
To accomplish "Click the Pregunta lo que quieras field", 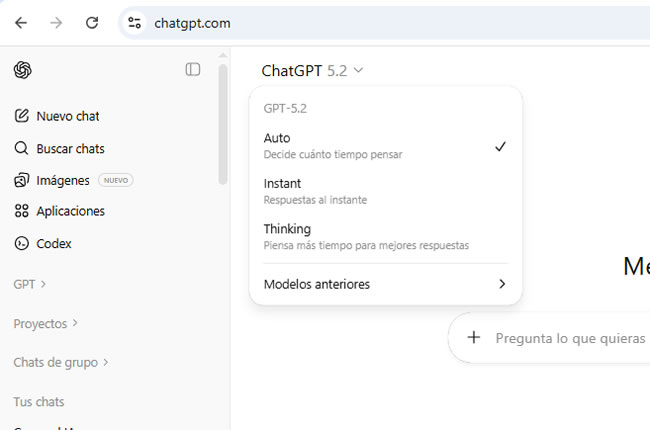I will (x=570, y=339).
